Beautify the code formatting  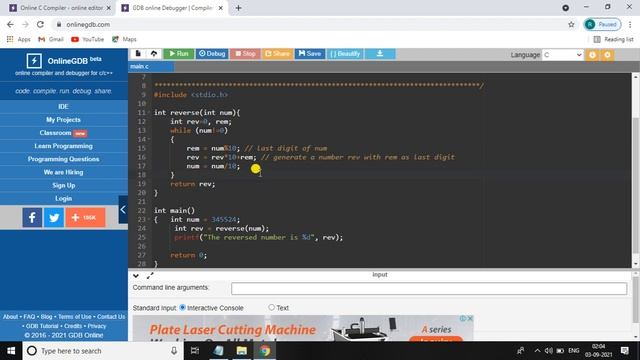point(345,53)
